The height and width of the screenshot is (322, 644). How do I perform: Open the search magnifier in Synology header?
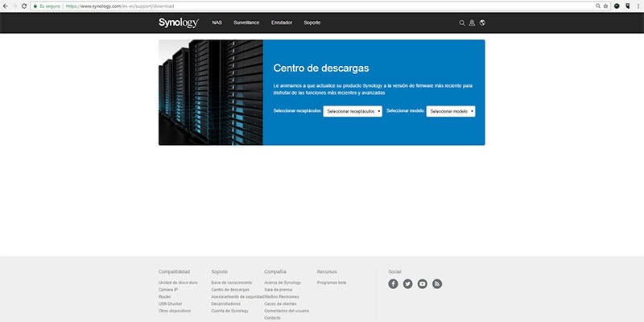pos(461,23)
